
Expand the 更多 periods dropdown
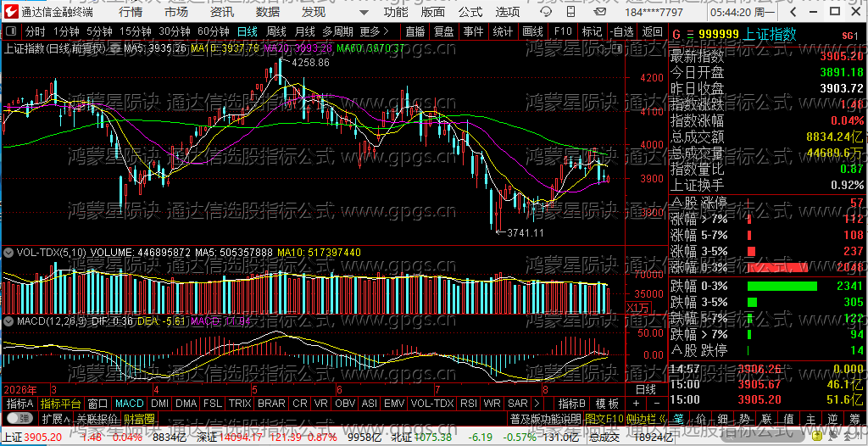coord(374,31)
